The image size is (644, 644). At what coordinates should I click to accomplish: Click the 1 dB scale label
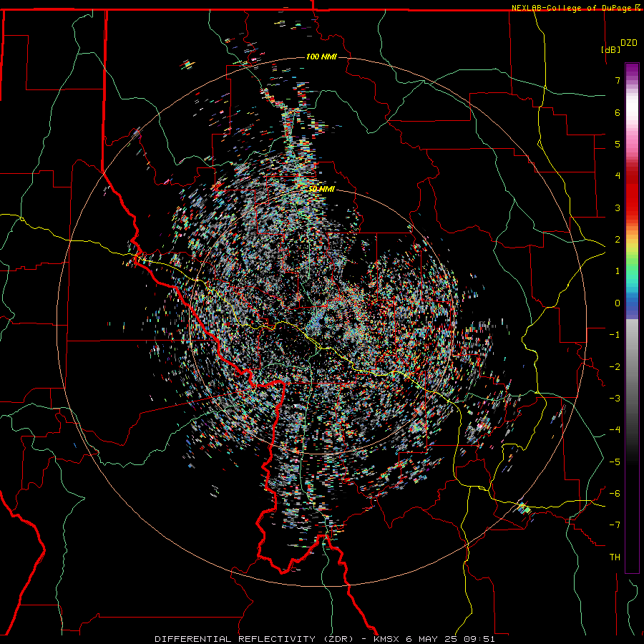pos(618,271)
